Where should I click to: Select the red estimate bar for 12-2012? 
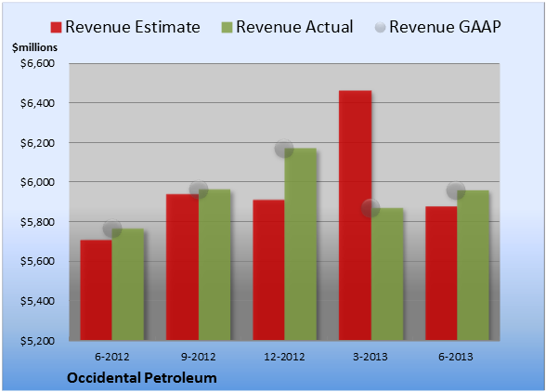[269, 269]
